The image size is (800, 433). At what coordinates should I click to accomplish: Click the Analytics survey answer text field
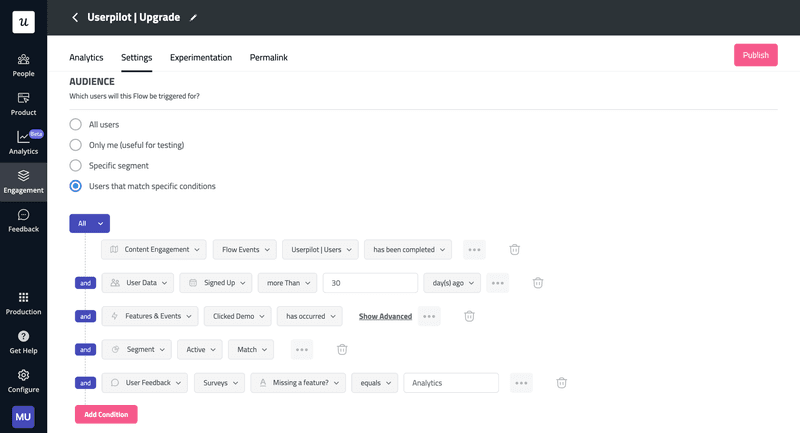450,383
